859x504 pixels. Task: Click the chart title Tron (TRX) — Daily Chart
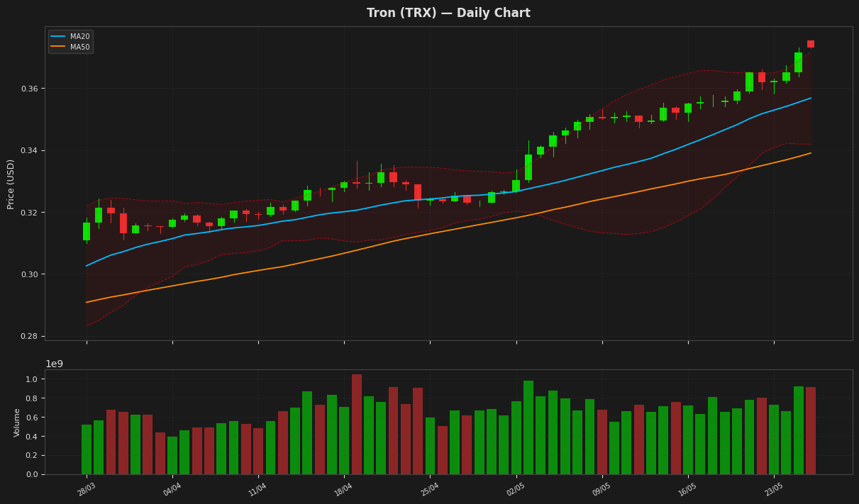click(x=448, y=13)
